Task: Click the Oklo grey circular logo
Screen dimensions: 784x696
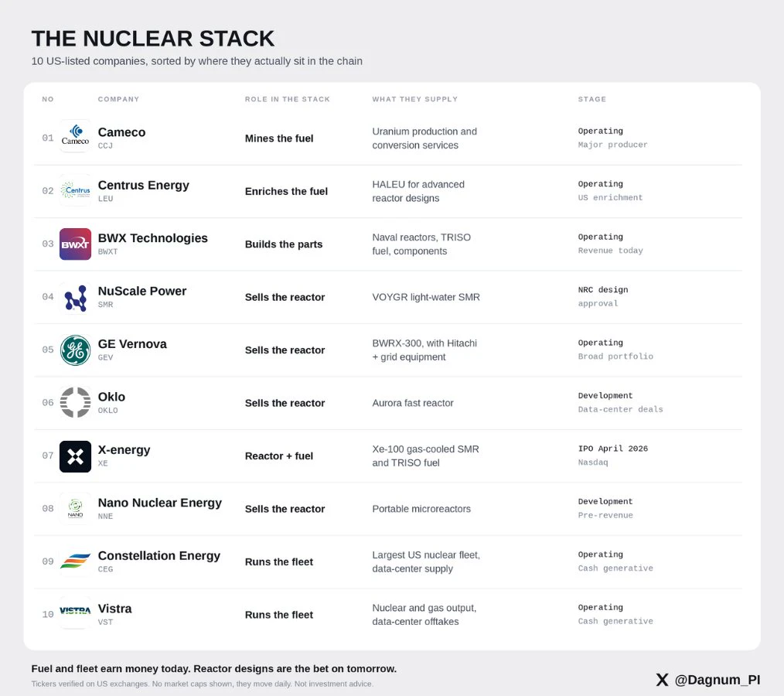Action: pyautogui.click(x=75, y=402)
